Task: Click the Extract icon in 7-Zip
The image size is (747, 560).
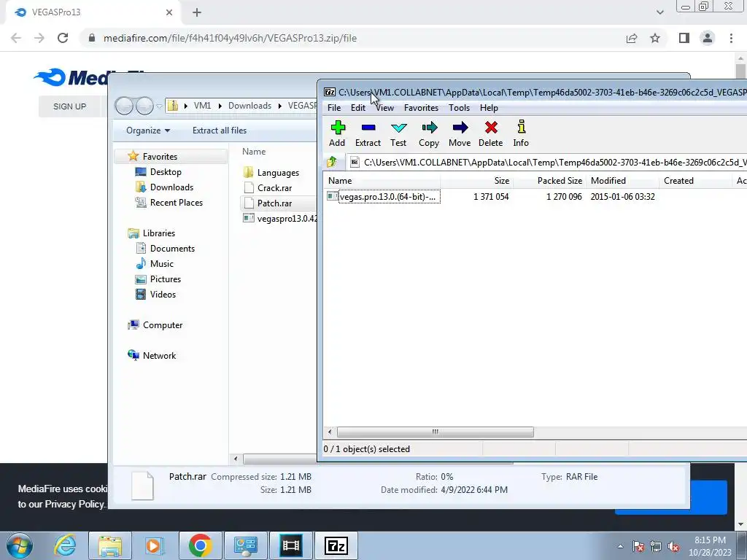Action: [x=368, y=134]
